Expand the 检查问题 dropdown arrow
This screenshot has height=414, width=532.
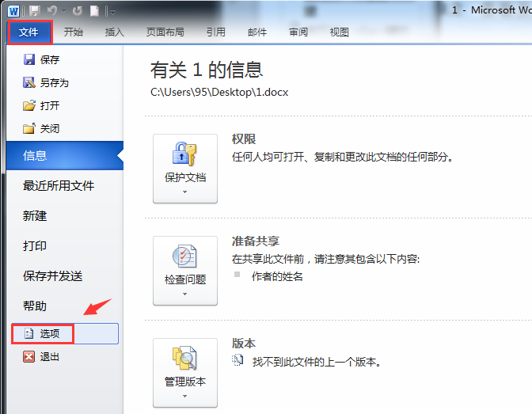(x=185, y=294)
